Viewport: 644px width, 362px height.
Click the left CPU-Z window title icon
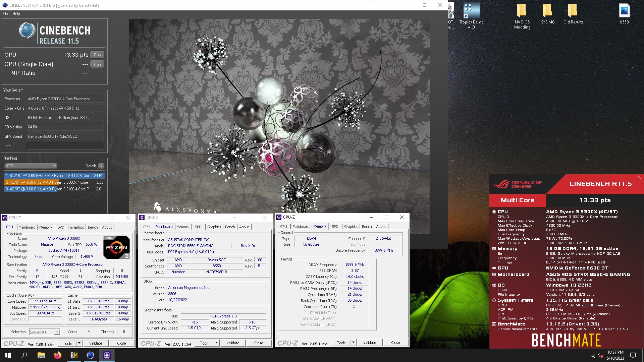tap(5, 218)
